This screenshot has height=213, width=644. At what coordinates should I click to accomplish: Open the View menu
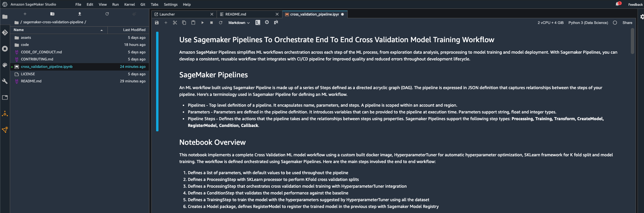(103, 4)
